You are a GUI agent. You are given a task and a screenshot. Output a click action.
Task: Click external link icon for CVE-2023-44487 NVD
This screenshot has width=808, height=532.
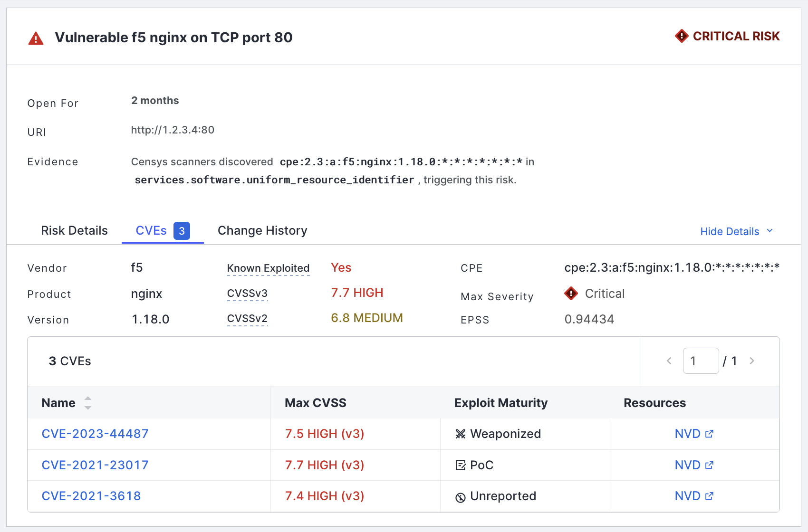pyautogui.click(x=709, y=434)
